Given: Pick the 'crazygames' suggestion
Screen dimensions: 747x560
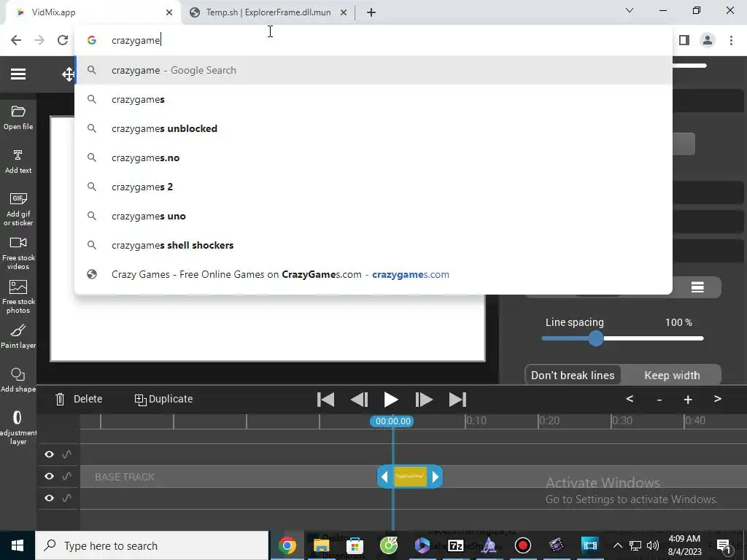Looking at the screenshot, I should [373, 99].
